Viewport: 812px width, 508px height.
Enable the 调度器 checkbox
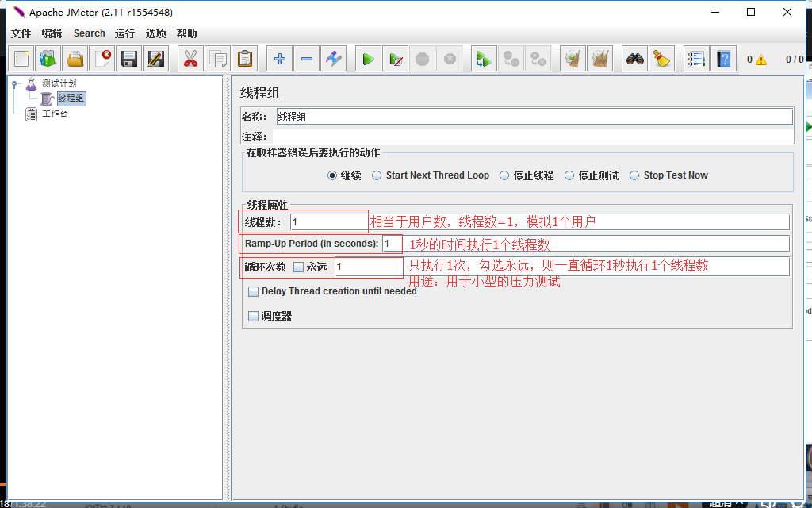coord(253,316)
